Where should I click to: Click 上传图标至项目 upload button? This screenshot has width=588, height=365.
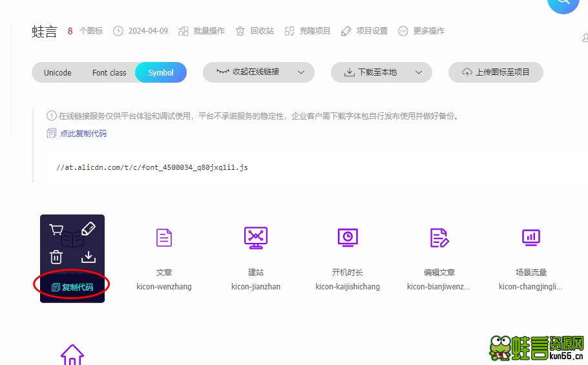[496, 72]
